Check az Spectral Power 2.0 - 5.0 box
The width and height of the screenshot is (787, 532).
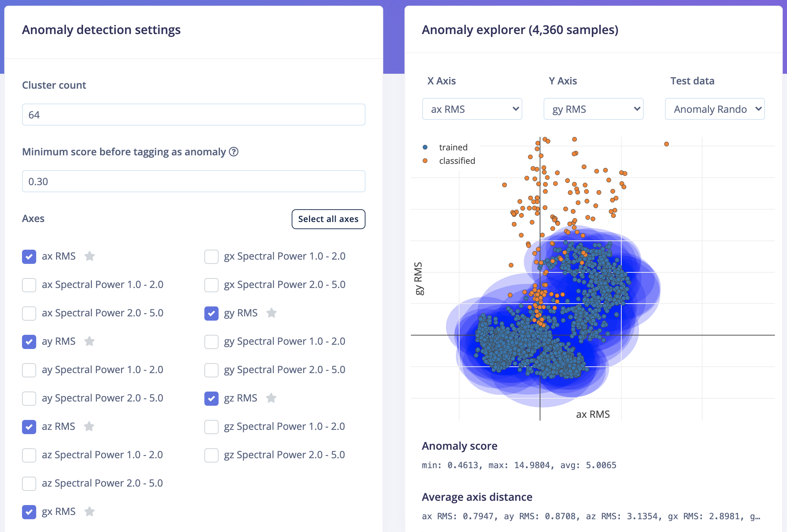29,483
